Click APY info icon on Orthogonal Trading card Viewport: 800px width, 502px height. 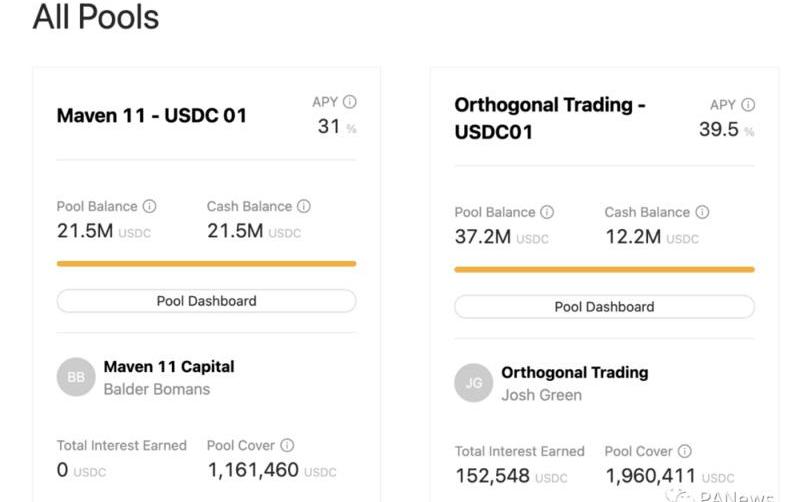coord(748,105)
